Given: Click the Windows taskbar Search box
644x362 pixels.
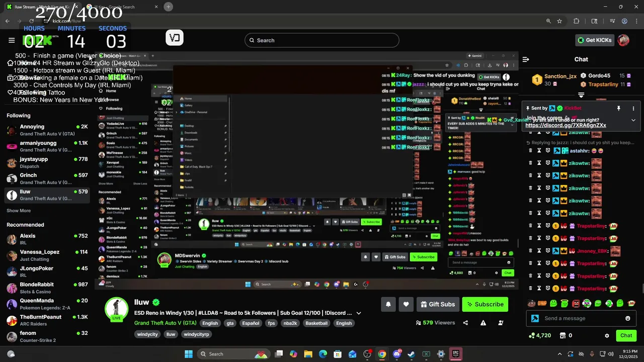Looking at the screenshot, I should [x=234, y=354].
